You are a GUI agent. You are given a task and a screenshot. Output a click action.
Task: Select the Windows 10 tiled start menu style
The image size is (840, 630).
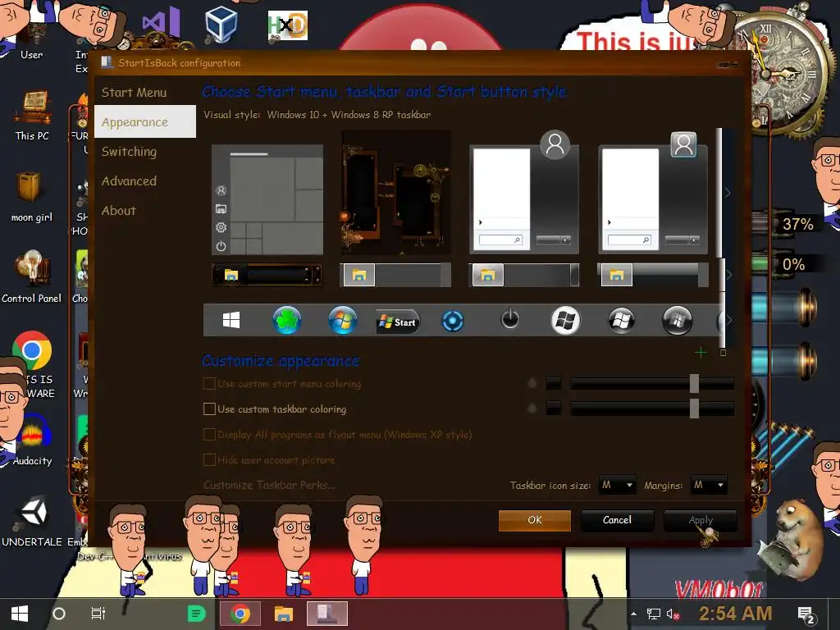pos(267,199)
